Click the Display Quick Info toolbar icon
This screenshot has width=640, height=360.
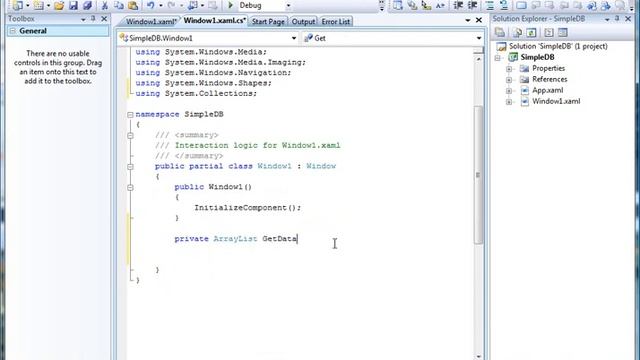coord(426,5)
